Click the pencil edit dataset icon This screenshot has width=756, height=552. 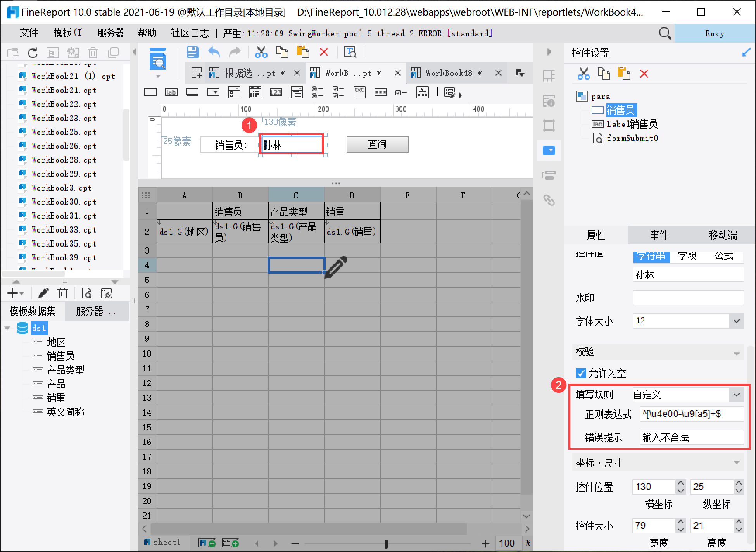tap(43, 293)
